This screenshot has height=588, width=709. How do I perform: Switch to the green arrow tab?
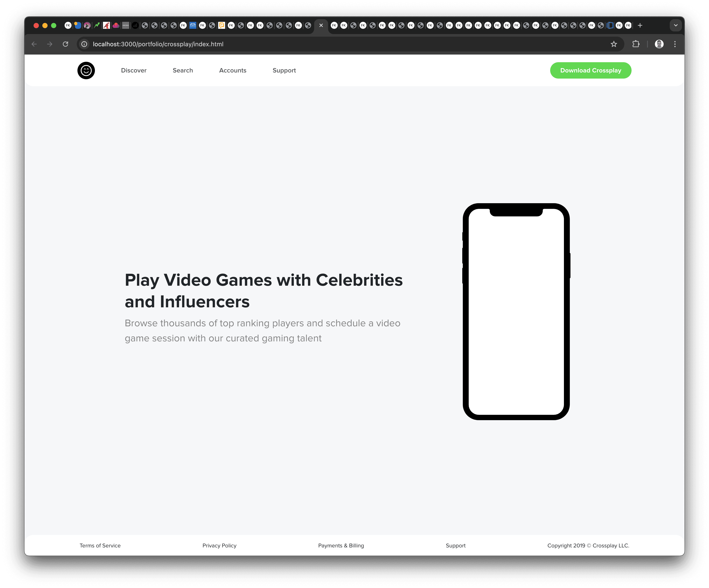[97, 25]
